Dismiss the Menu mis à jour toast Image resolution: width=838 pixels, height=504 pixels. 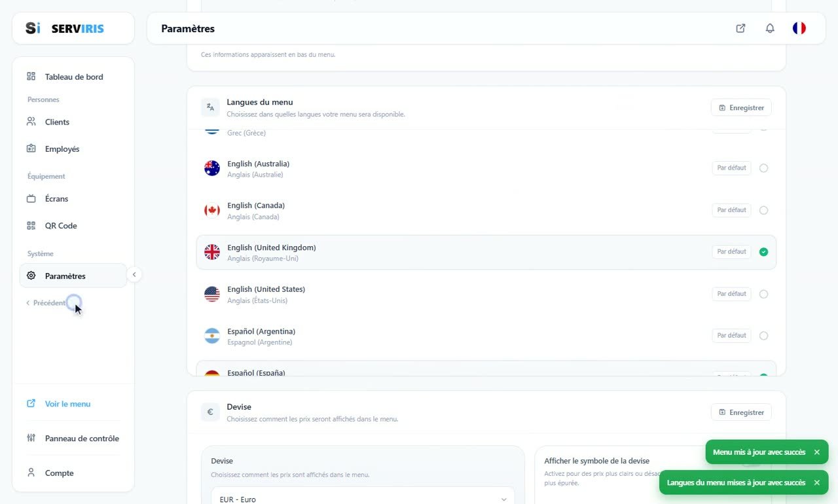[816, 452]
